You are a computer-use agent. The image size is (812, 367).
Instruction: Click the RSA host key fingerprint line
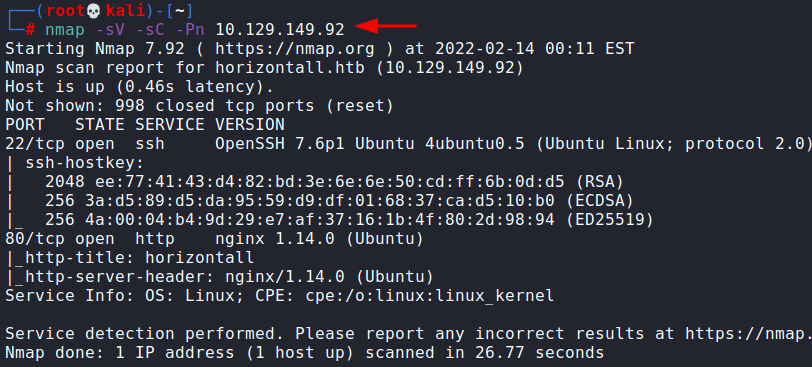(x=334, y=182)
